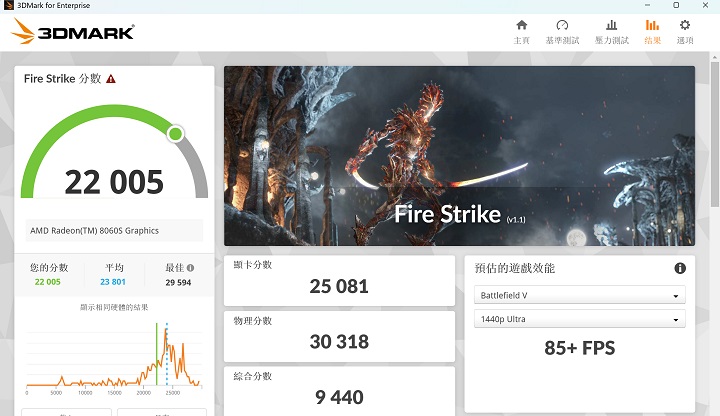Close the 3DMark window
The height and width of the screenshot is (416, 720).
705,5
